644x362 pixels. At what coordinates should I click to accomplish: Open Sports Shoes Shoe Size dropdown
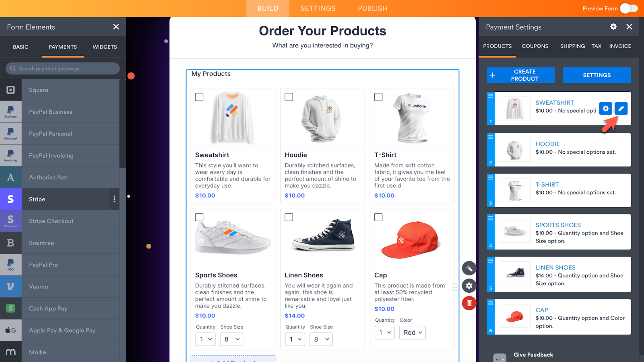[232, 339]
